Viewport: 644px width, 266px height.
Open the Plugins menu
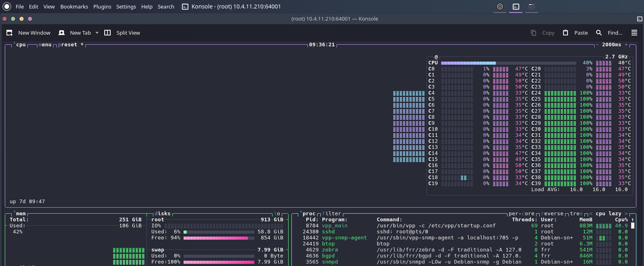click(x=102, y=7)
